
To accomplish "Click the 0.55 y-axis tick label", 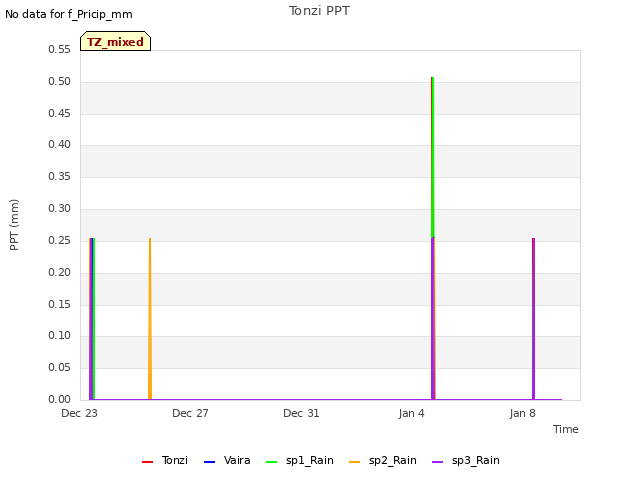I will click(x=60, y=50).
